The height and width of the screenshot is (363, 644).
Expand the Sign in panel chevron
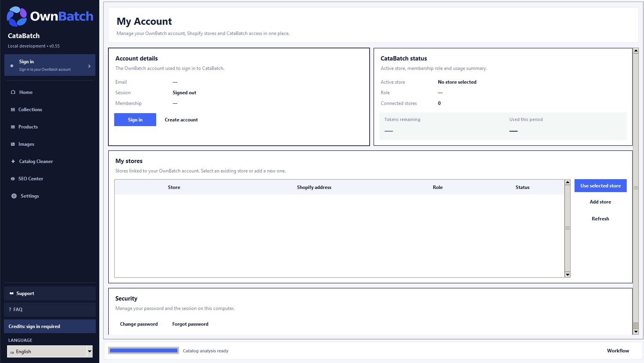coord(89,66)
